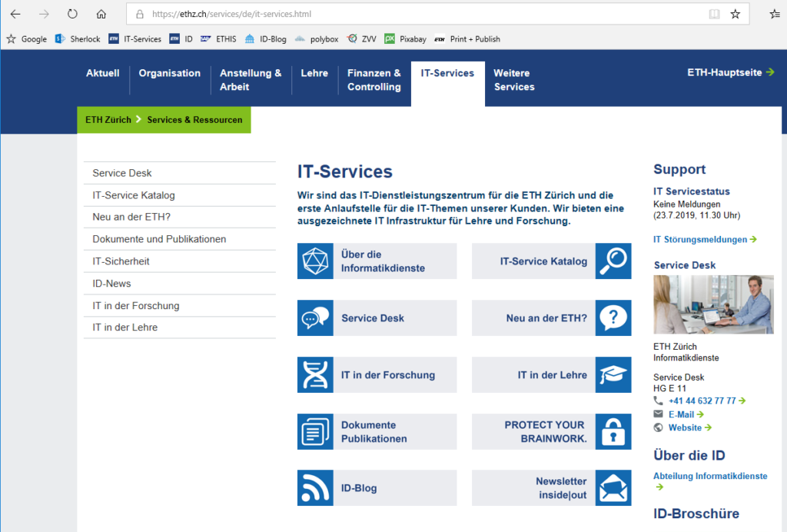
Task: Open the polybox bookmark
Action: pyautogui.click(x=317, y=39)
